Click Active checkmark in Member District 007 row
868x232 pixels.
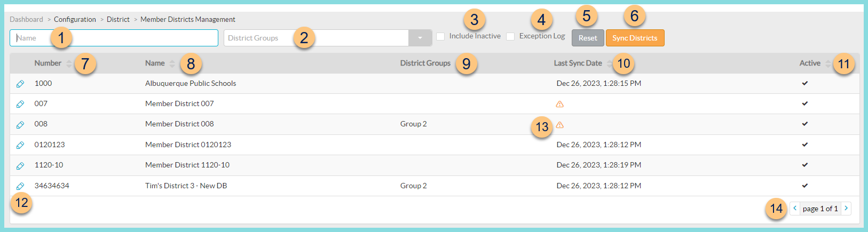tap(805, 103)
